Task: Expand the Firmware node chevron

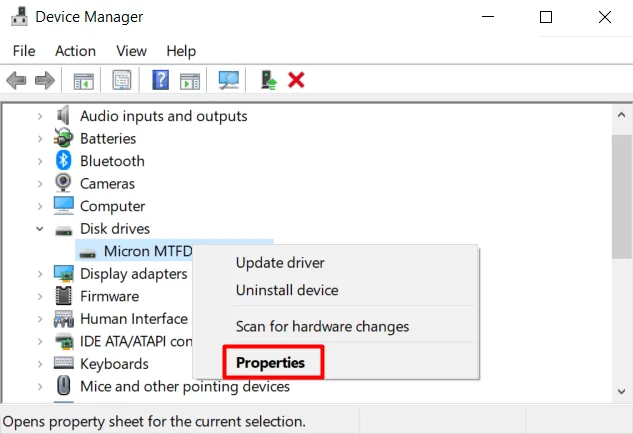Action: (x=40, y=296)
